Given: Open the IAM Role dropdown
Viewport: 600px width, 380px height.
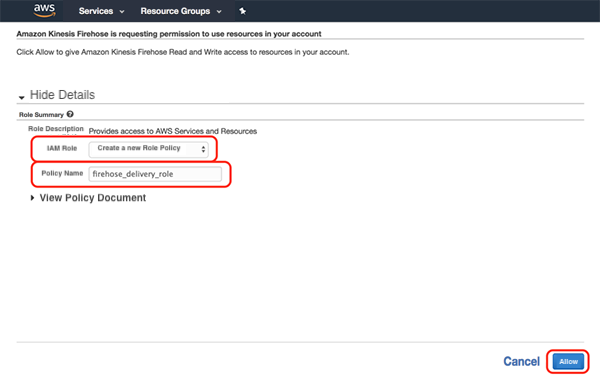Looking at the screenshot, I should point(148,149).
